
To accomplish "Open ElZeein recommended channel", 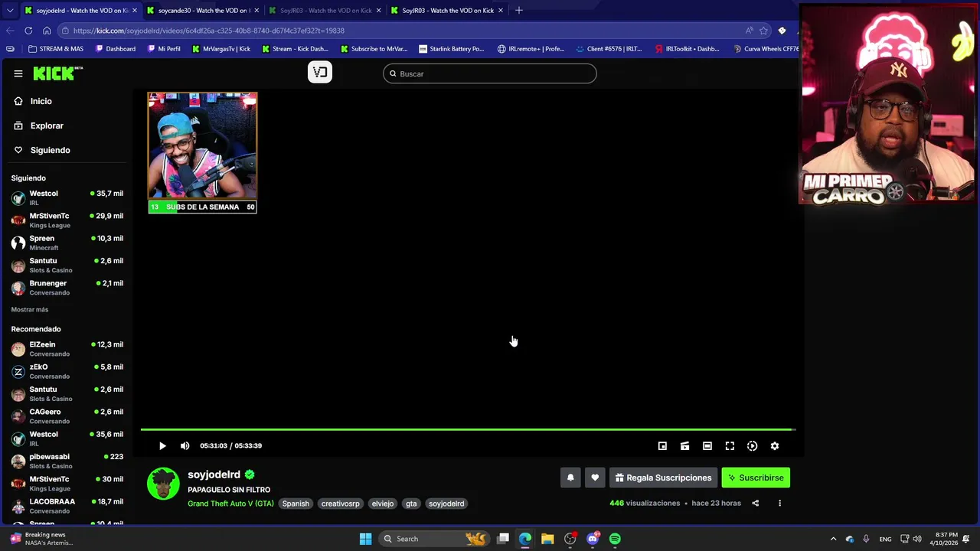I will (67, 349).
